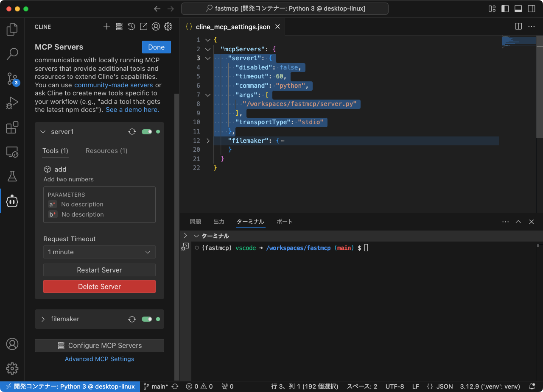Add a new MCP server via plus icon
543x392 pixels.
click(106, 26)
